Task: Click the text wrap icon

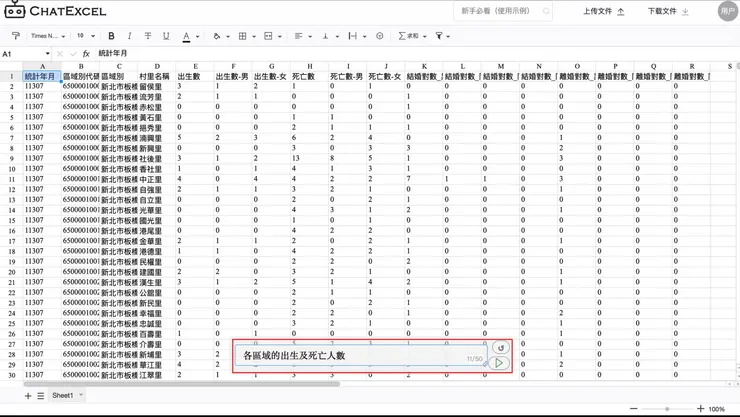Action: coord(353,36)
